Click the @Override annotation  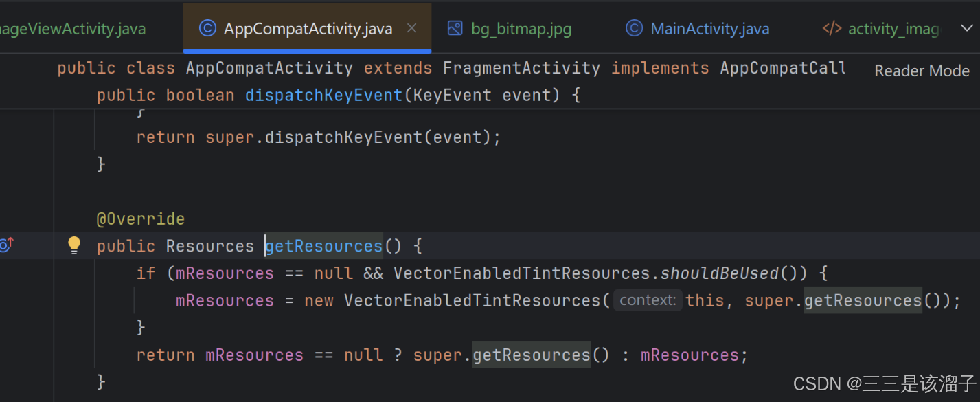[x=141, y=219]
